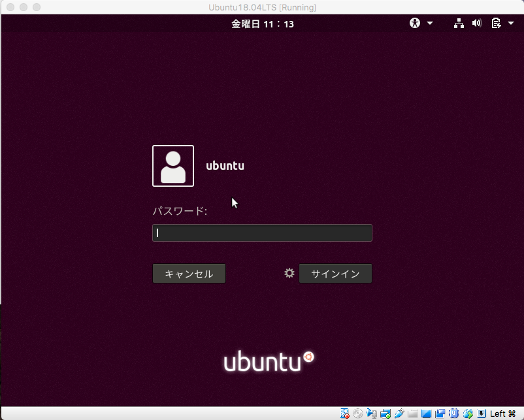Open session options gear next to Sign in
524x420 pixels.
(x=289, y=273)
